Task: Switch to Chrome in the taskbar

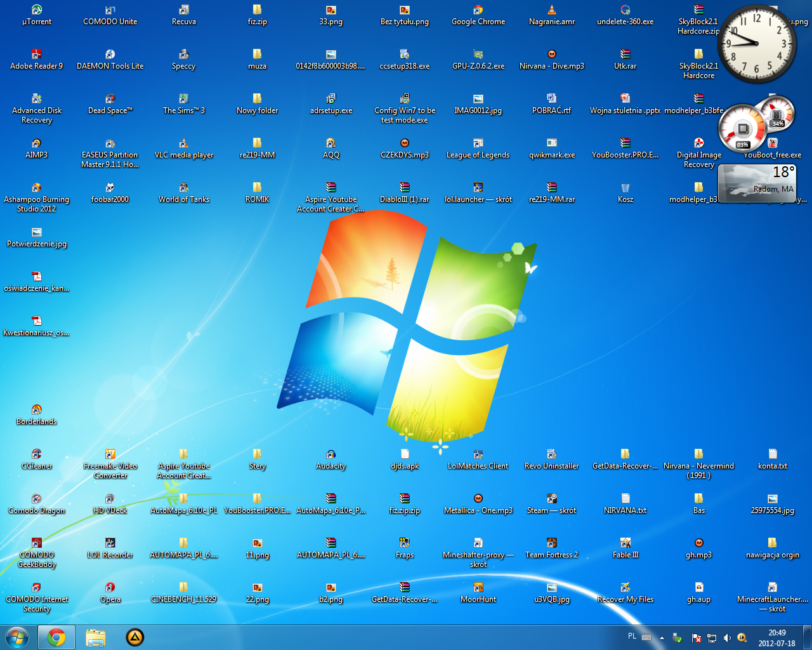Action: pyautogui.click(x=56, y=637)
